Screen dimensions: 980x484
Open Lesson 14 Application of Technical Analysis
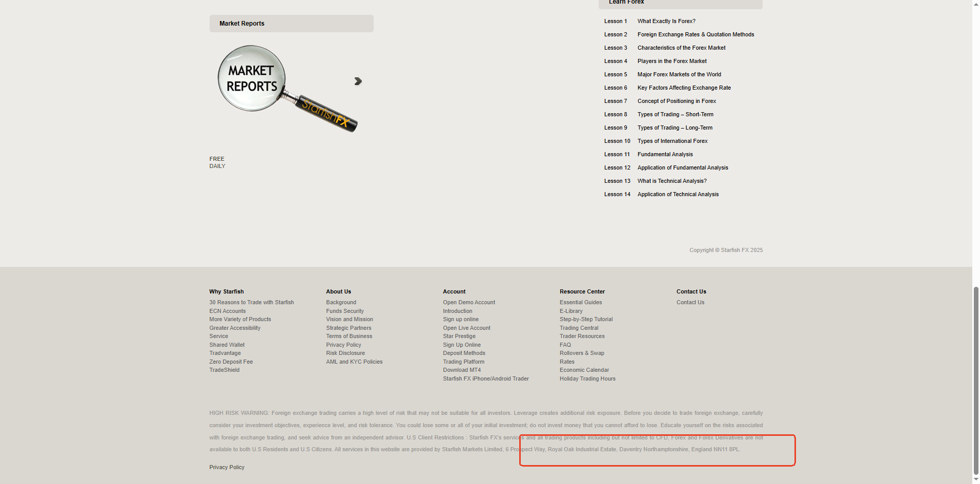678,195
